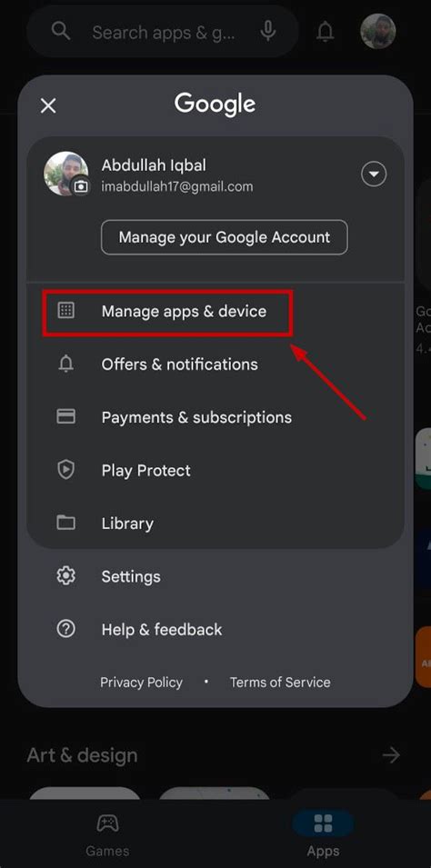Click the Play Protect shield icon
Screen dimensions: 431x868
(66, 470)
